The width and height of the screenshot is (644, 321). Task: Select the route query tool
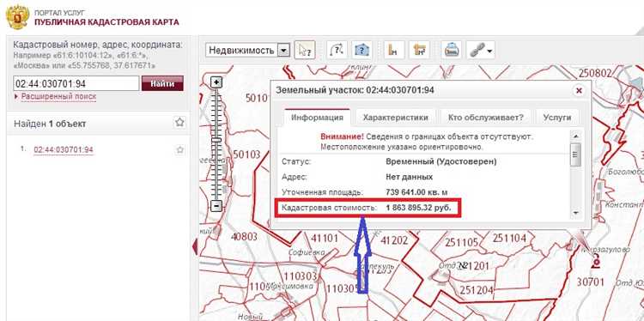click(337, 51)
